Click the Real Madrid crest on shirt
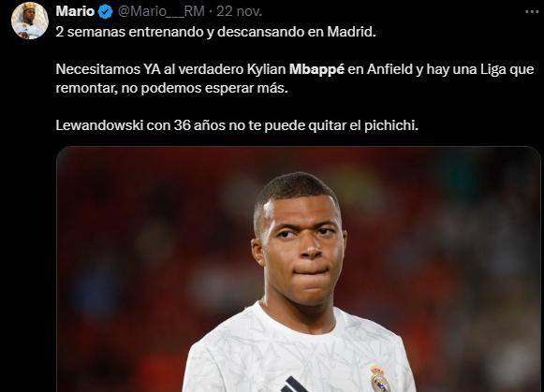Viewport: 544px width, 392px height. point(380,379)
